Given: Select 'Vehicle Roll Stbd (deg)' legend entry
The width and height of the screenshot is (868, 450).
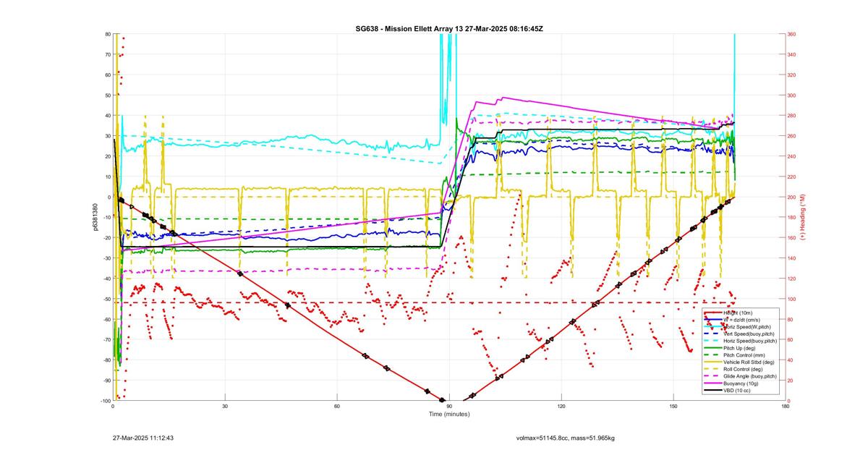Looking at the screenshot, I should [x=749, y=362].
